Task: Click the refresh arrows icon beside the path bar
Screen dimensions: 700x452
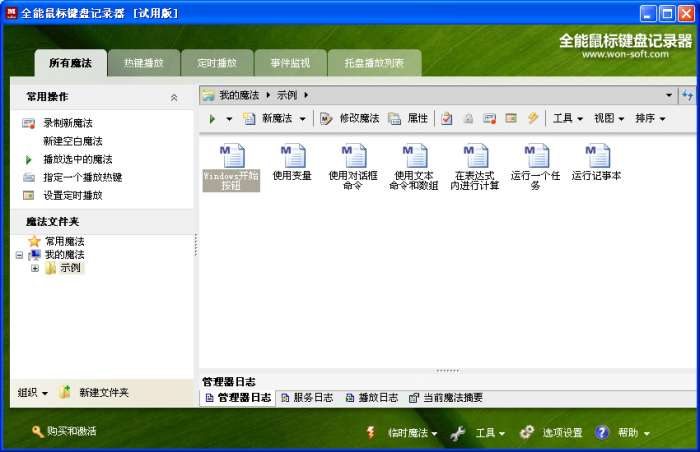Action: (687, 95)
